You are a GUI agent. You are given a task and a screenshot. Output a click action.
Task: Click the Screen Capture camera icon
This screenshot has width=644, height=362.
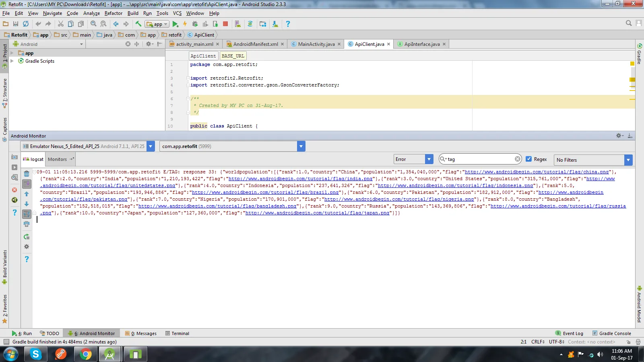point(14,157)
